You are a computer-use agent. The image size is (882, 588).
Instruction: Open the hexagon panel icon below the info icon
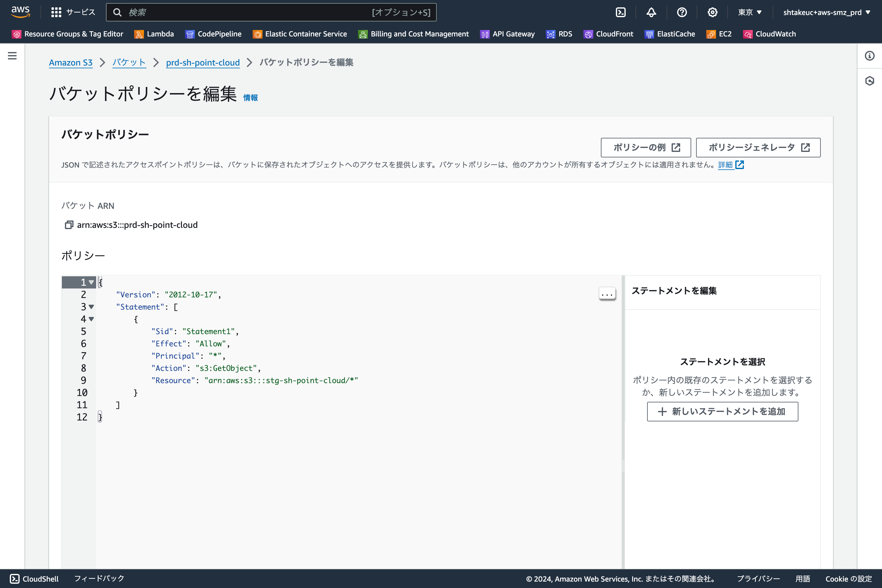[x=870, y=81]
